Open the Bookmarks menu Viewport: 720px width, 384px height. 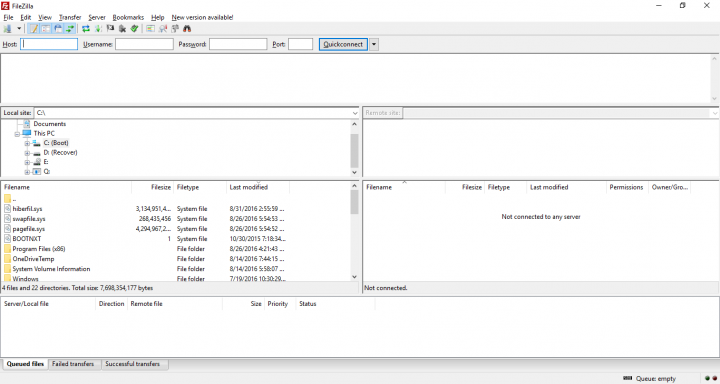click(x=128, y=17)
